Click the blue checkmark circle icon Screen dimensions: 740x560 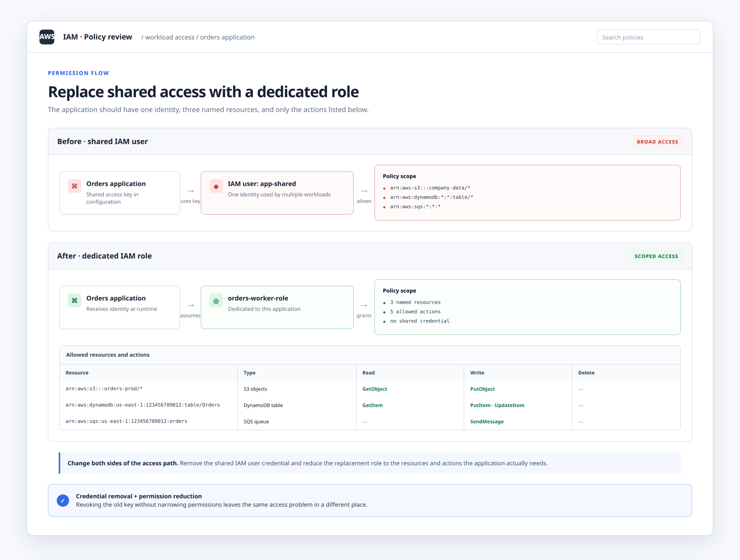63,500
